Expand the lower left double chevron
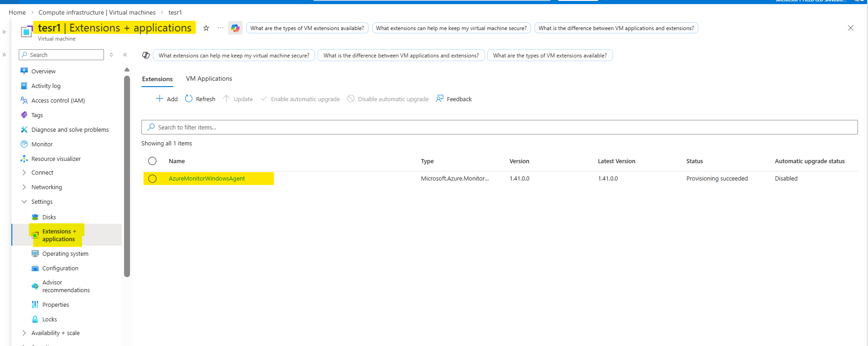Screen dimensions: 868x346 [4, 55]
